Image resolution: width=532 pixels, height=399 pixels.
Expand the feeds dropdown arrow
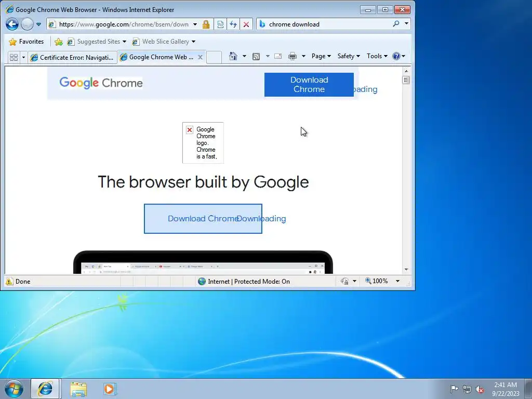(268, 56)
